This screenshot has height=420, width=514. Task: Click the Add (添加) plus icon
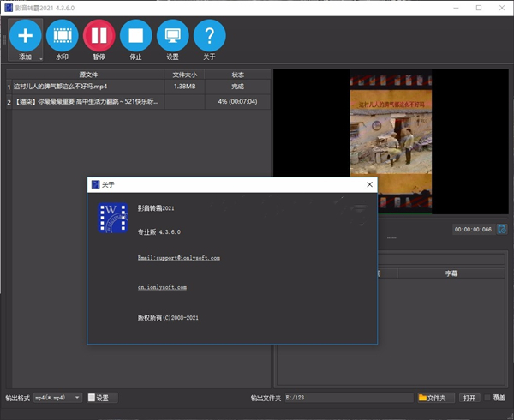click(24, 36)
